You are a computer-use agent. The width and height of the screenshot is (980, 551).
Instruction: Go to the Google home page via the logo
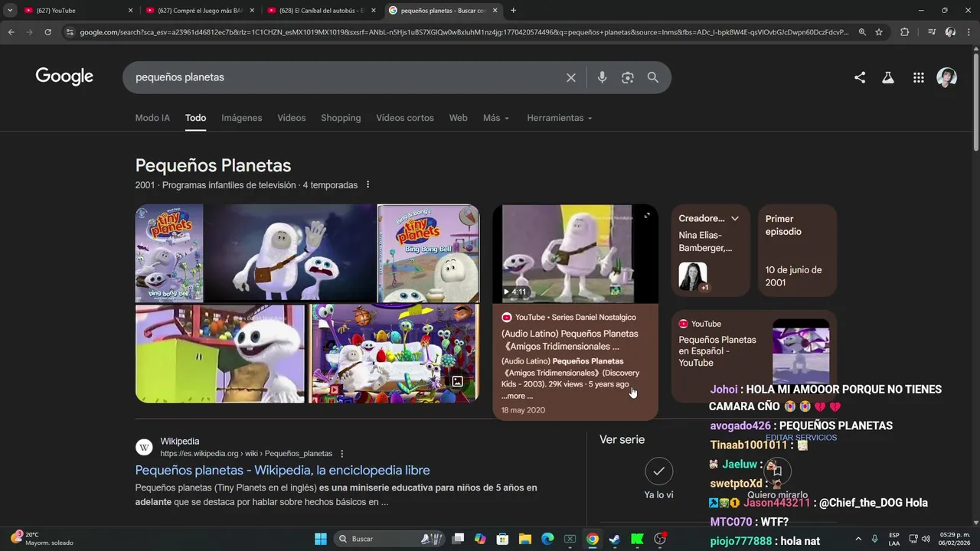64,77
